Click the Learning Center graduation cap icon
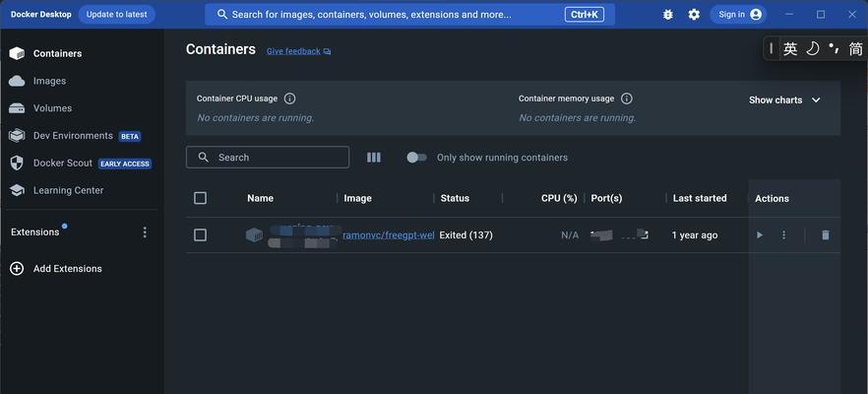The width and height of the screenshot is (868, 394). pyautogui.click(x=17, y=190)
